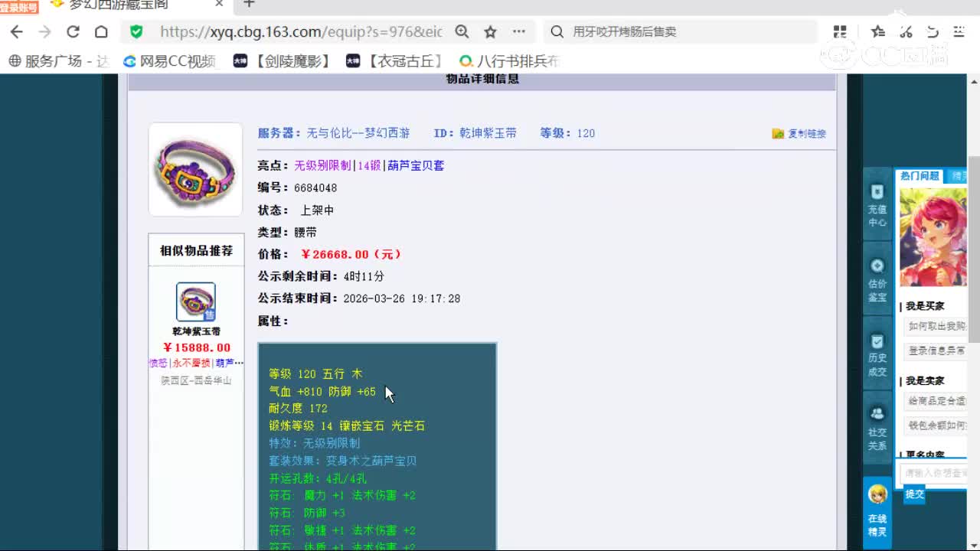980x551 pixels.
Task: Open the 估价鉴宝 sidebar icon
Action: click(x=877, y=277)
